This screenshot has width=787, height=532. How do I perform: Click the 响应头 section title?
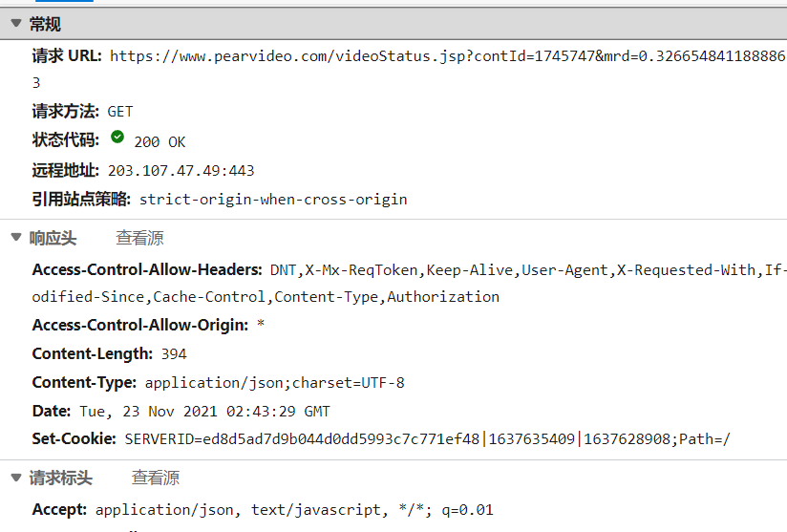(x=53, y=238)
